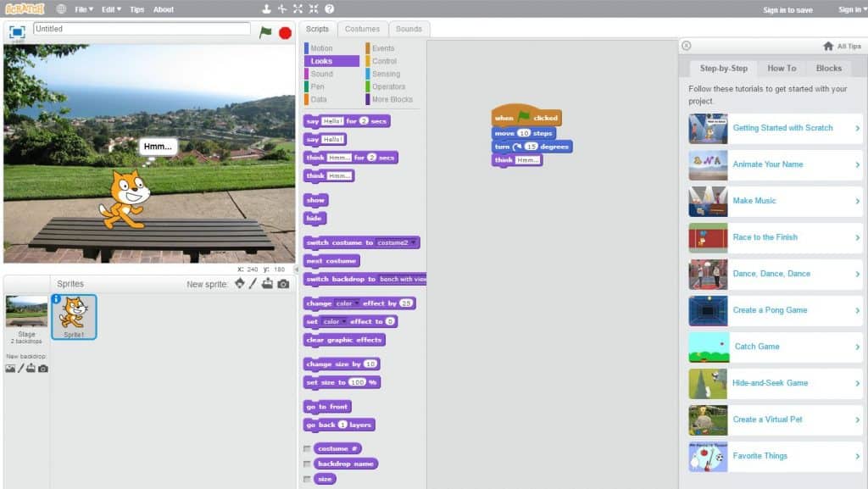Switch stage to full screen mode
The width and height of the screenshot is (868, 489).
pos(17,32)
